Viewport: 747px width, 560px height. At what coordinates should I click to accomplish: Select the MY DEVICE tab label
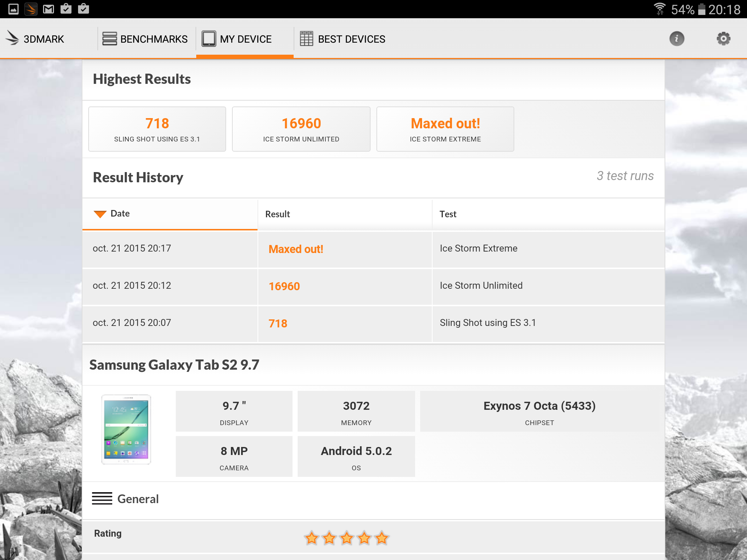(x=246, y=39)
